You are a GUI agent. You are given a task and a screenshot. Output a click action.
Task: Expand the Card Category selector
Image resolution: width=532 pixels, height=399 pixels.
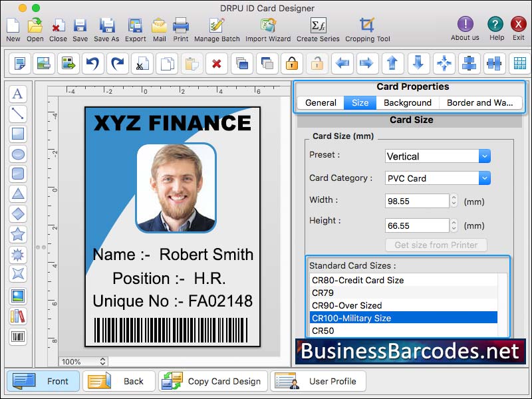click(x=484, y=178)
